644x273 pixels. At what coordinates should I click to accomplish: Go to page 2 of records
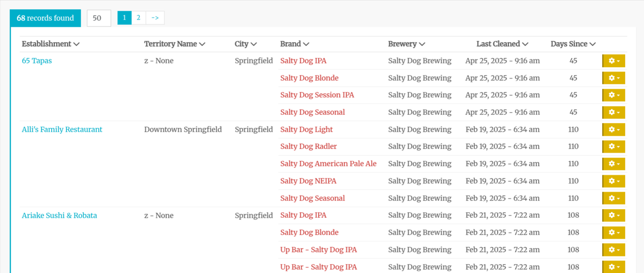pyautogui.click(x=138, y=18)
